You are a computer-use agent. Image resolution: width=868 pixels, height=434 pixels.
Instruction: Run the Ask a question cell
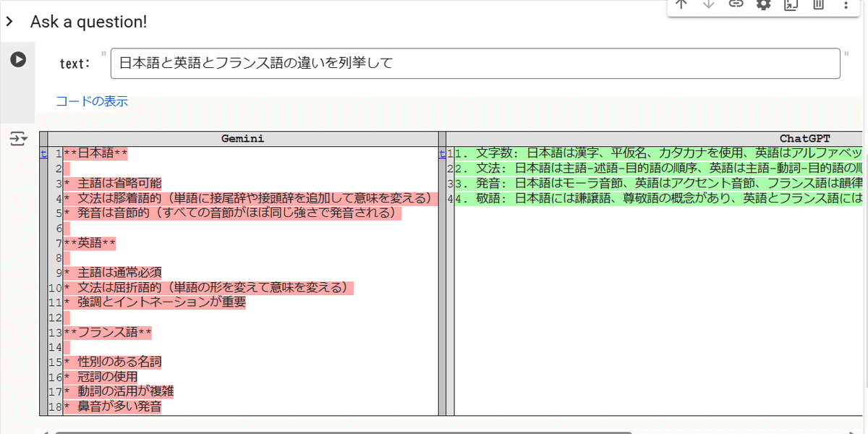coord(18,60)
